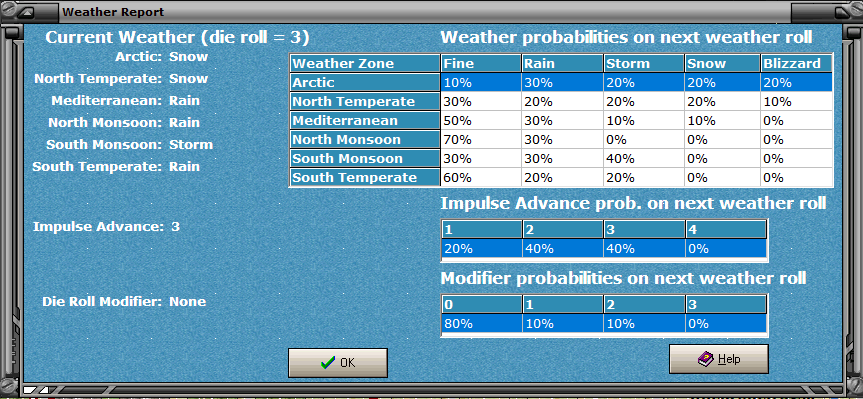Viewport: 863px width, 399px height.
Task: Click Mediterranean Blizzard probability 0%
Action: 797,121
